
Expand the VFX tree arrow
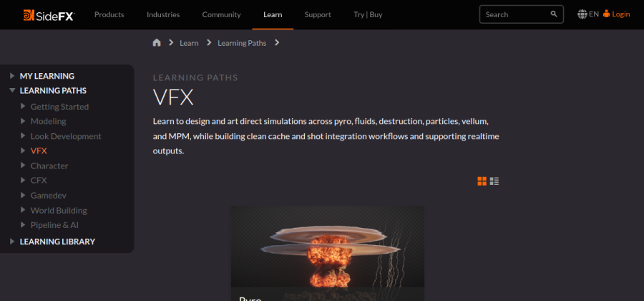click(x=23, y=150)
